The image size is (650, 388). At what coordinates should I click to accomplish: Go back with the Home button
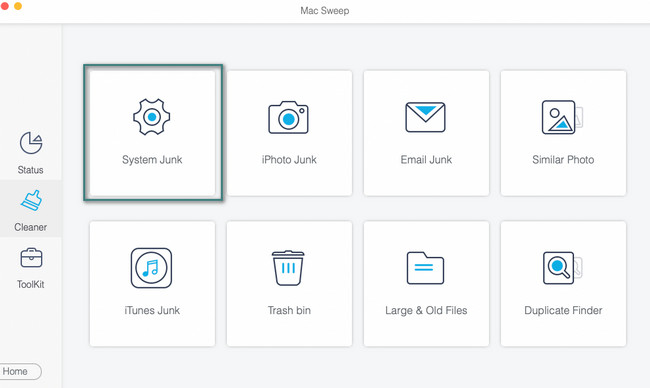(x=19, y=371)
